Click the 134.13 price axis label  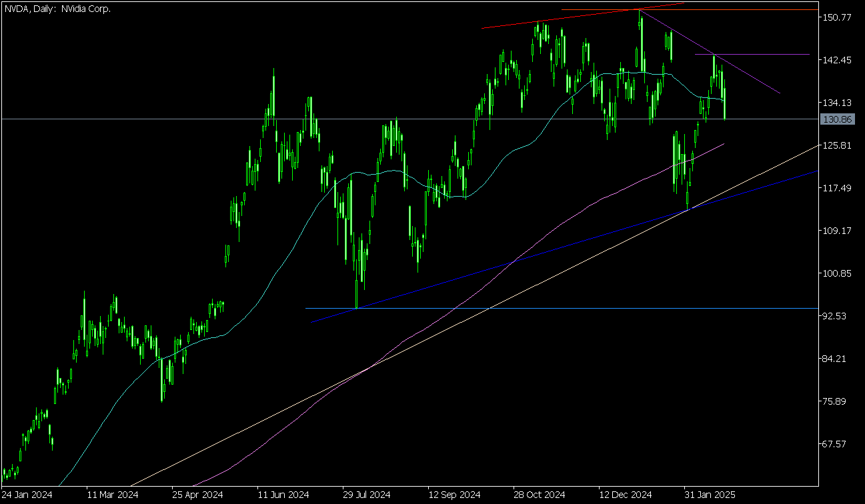(x=838, y=103)
